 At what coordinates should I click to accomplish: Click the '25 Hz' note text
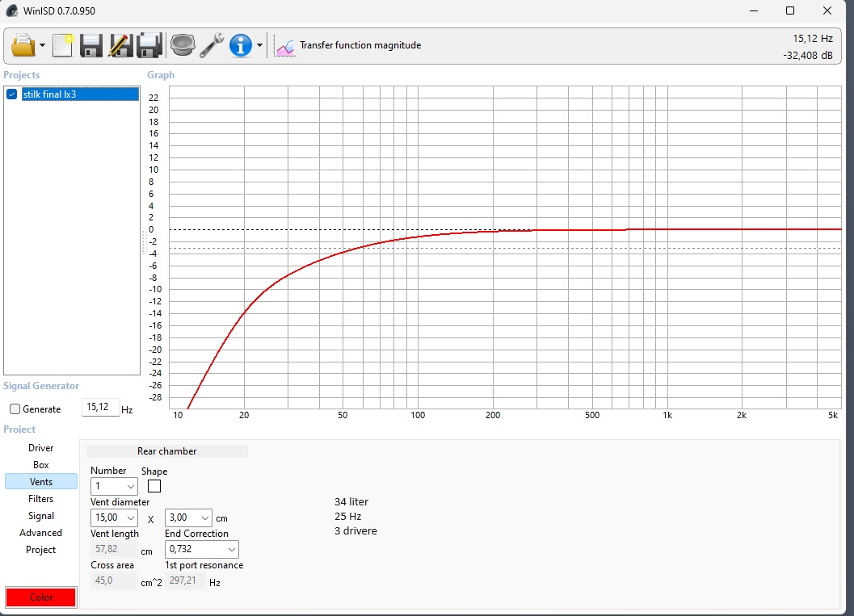(x=348, y=517)
